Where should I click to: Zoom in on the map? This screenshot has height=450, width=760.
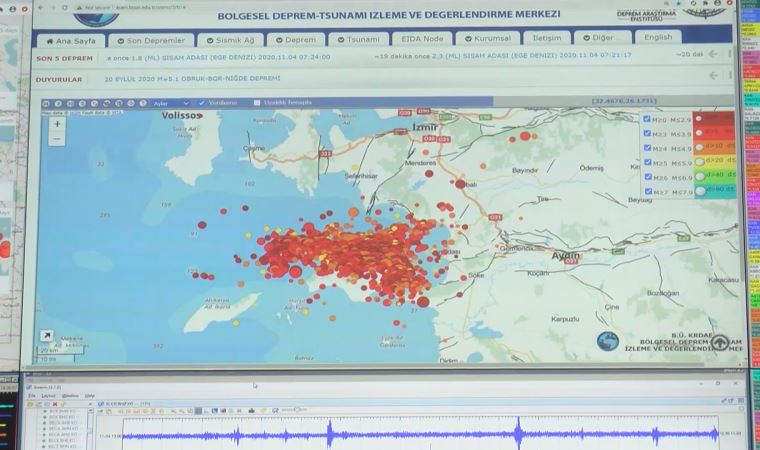click(56, 124)
